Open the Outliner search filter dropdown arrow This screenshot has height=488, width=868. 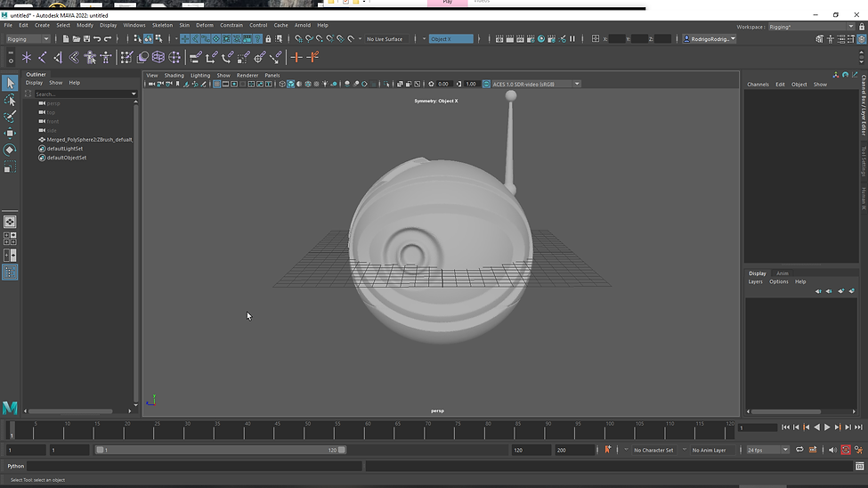point(134,94)
